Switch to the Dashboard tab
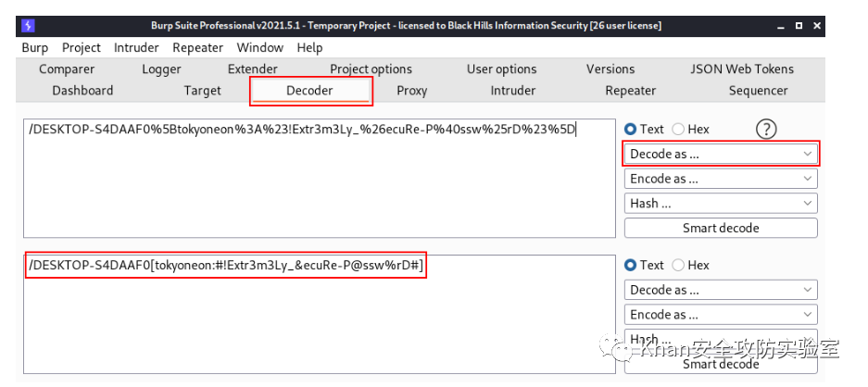Viewport: 868px width, 387px height. click(82, 91)
